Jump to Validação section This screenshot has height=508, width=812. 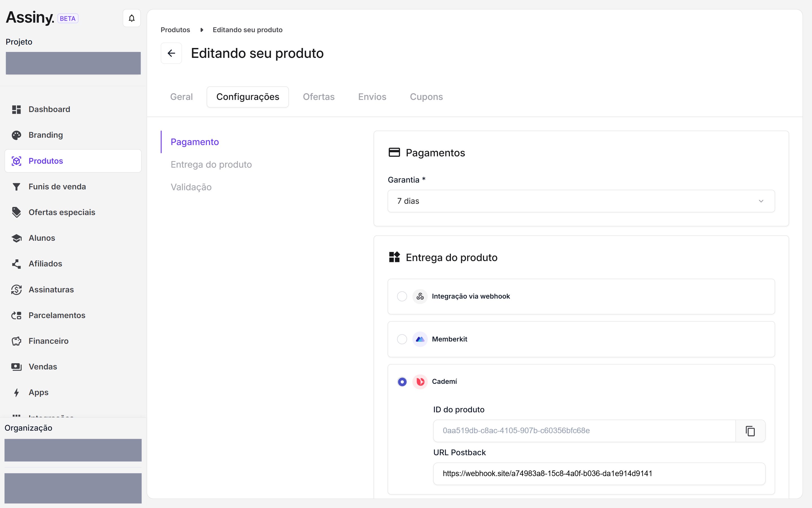click(191, 187)
